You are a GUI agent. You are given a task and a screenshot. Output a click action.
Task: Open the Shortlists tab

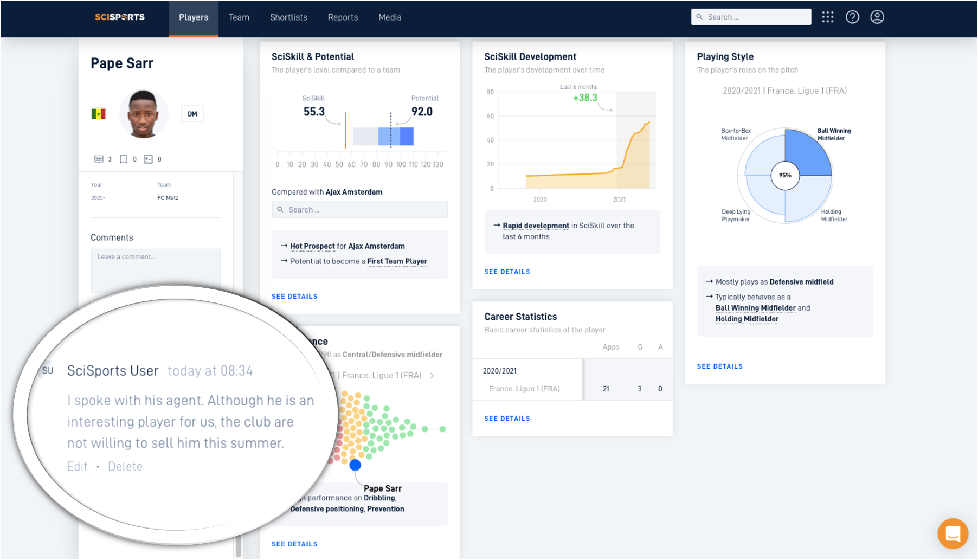coord(288,17)
